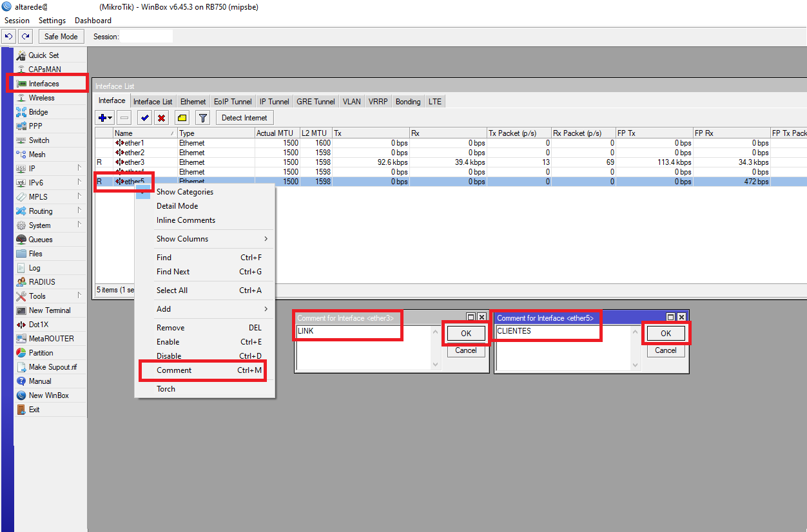The height and width of the screenshot is (532, 807).
Task: Click OK in ether5 comment dialog
Action: tap(666, 334)
